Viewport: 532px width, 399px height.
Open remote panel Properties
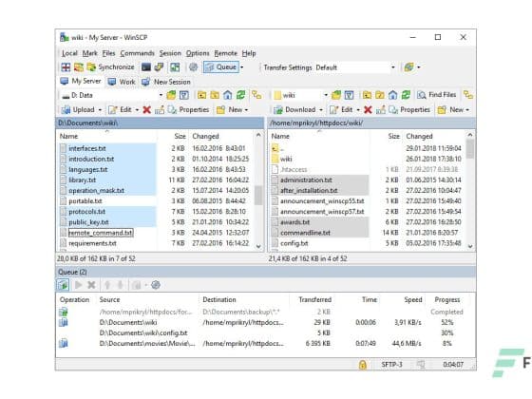(x=409, y=110)
